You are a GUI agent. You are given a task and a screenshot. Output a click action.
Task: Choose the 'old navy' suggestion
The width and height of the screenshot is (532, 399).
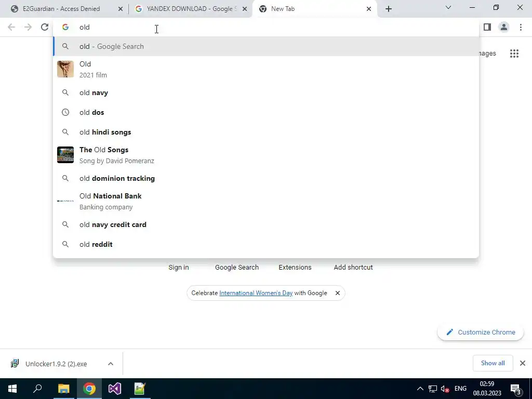[x=266, y=92]
